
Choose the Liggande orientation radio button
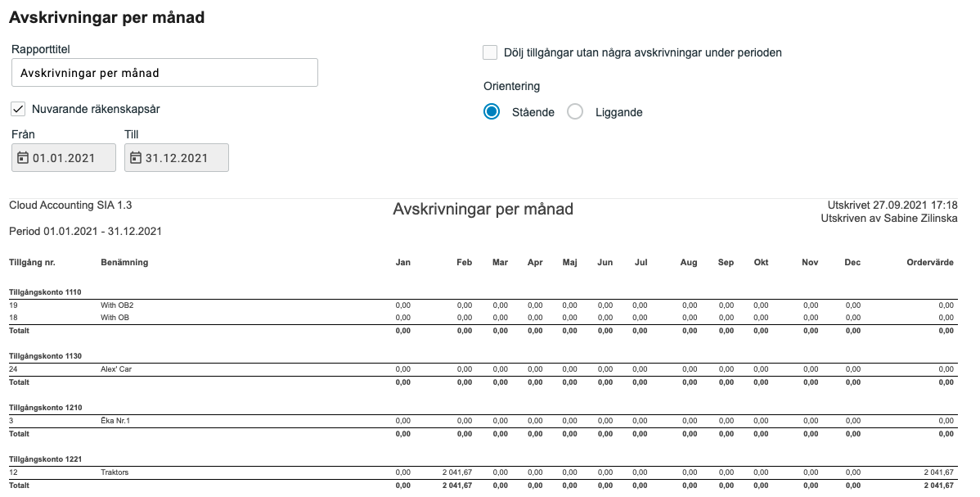[575, 112]
